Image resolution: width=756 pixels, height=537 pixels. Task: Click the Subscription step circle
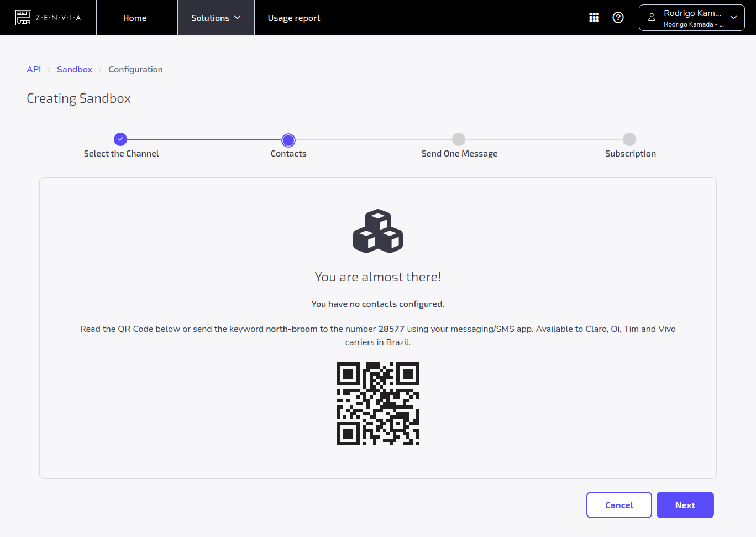point(629,140)
